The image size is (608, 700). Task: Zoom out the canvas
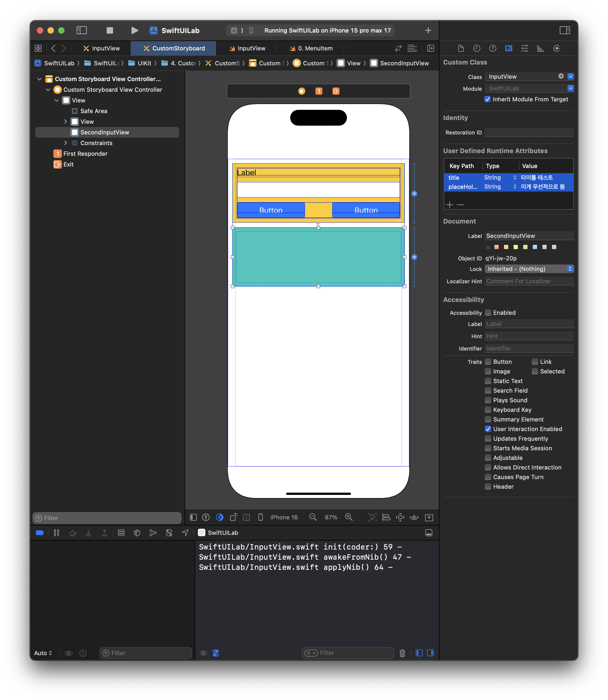point(313,517)
